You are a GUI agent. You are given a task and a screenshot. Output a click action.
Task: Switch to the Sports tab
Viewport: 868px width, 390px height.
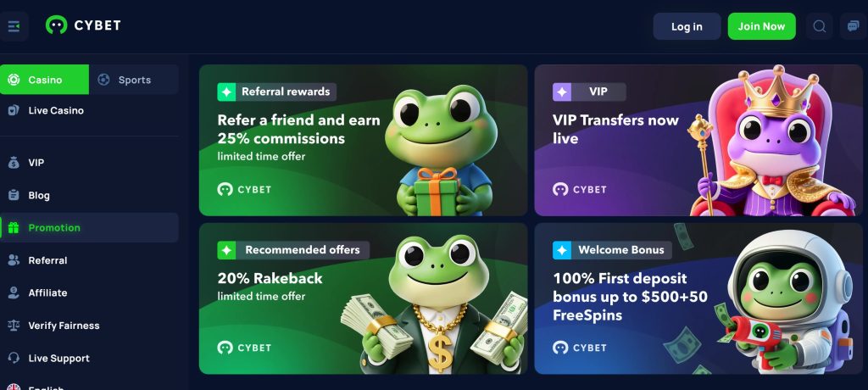133,80
